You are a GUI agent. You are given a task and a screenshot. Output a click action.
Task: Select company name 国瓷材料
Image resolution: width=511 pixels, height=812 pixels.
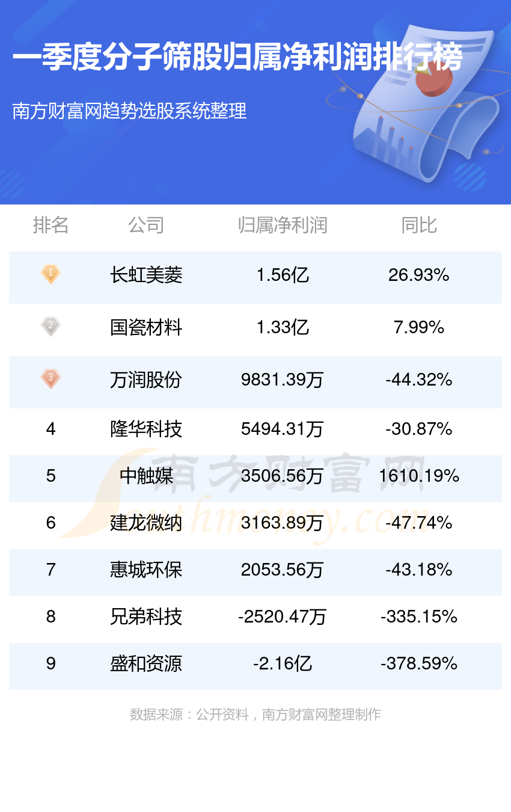(x=146, y=328)
